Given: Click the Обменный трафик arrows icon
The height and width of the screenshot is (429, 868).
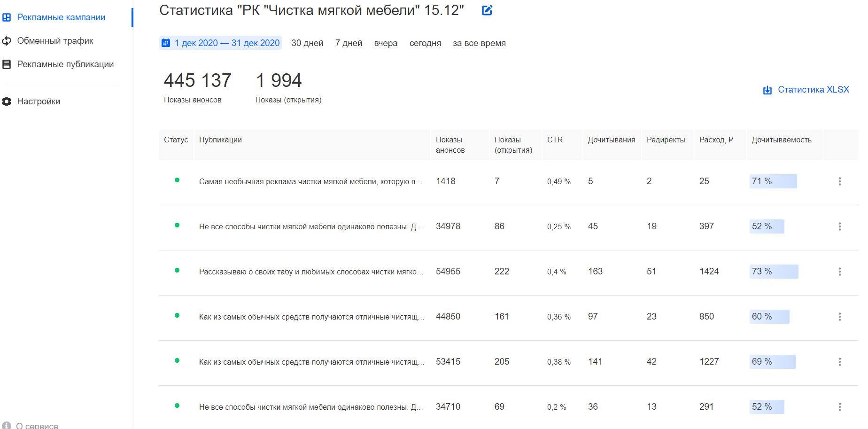Looking at the screenshot, I should tap(7, 41).
